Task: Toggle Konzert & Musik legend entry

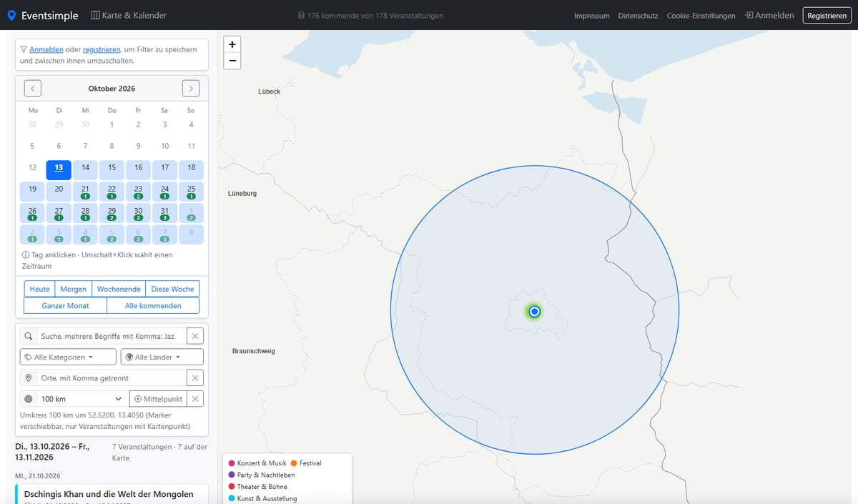Action: coord(257,463)
